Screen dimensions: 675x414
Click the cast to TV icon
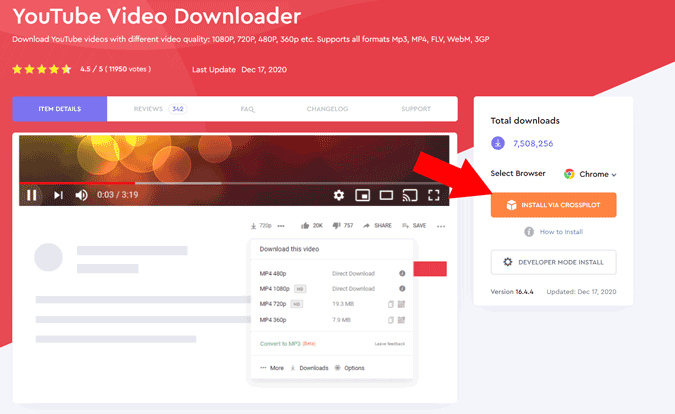tap(410, 195)
